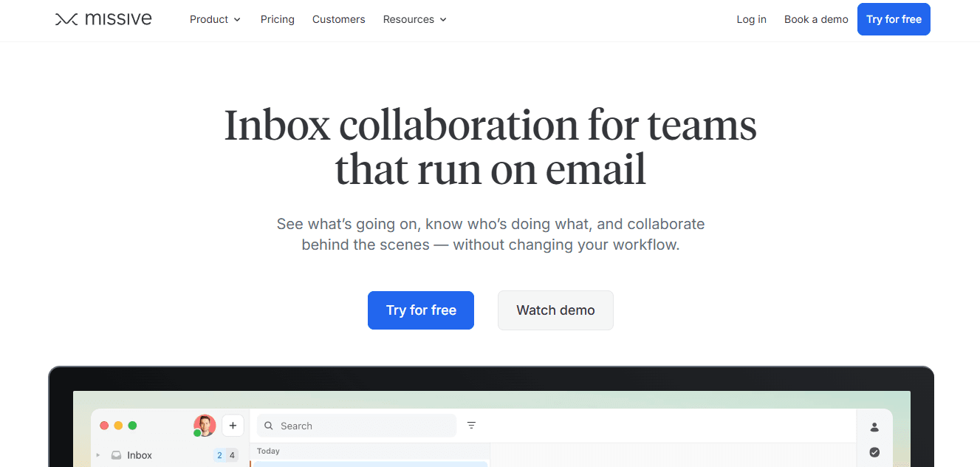Click the Search field in app preview

click(x=357, y=426)
